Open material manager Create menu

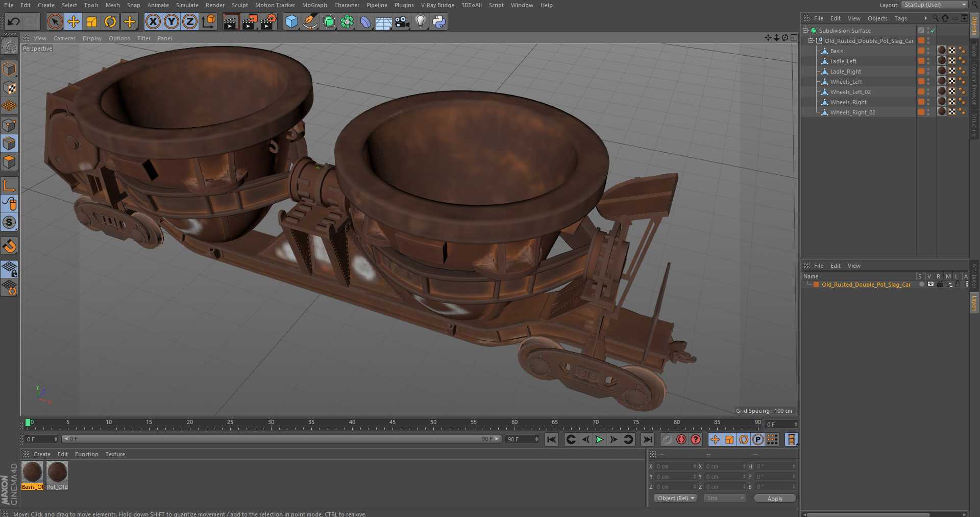pos(42,454)
